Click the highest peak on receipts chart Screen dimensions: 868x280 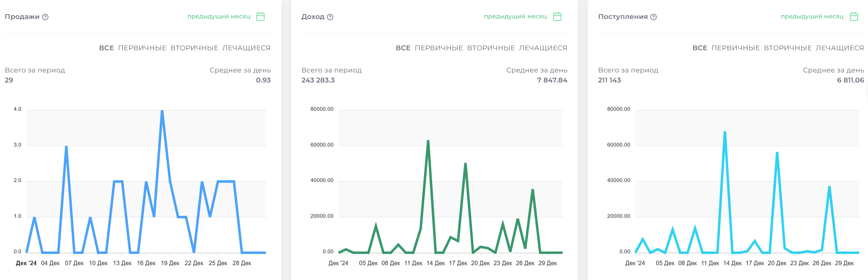click(x=725, y=132)
